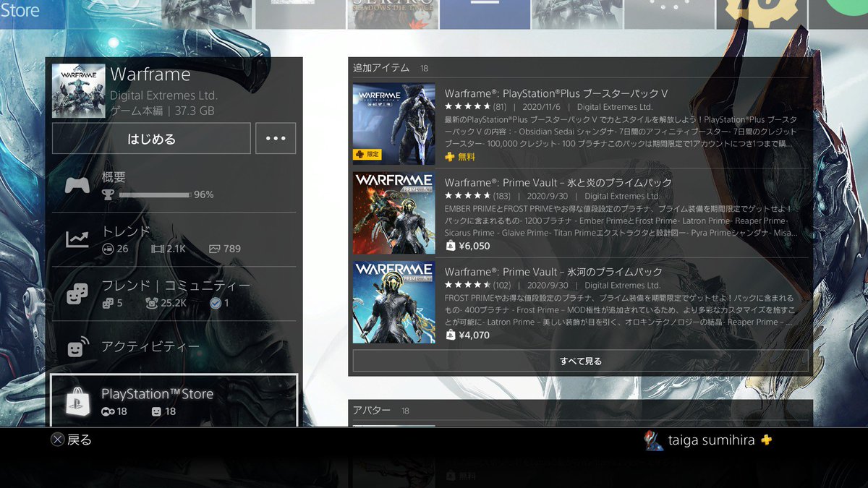The height and width of the screenshot is (488, 868).
Task: Click the 戻る back button prompt
Action: 71,440
